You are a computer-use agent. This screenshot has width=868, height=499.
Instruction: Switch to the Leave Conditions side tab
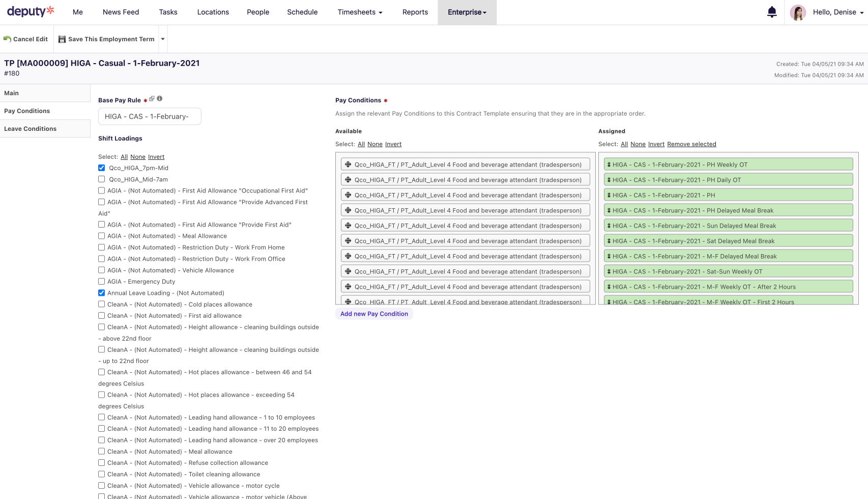pyautogui.click(x=45, y=129)
